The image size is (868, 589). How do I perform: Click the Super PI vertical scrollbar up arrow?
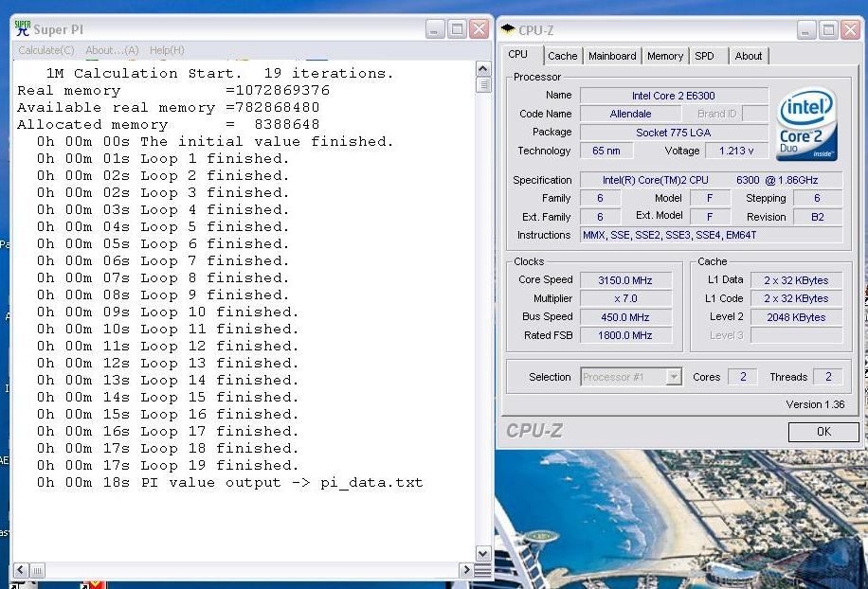click(x=482, y=69)
